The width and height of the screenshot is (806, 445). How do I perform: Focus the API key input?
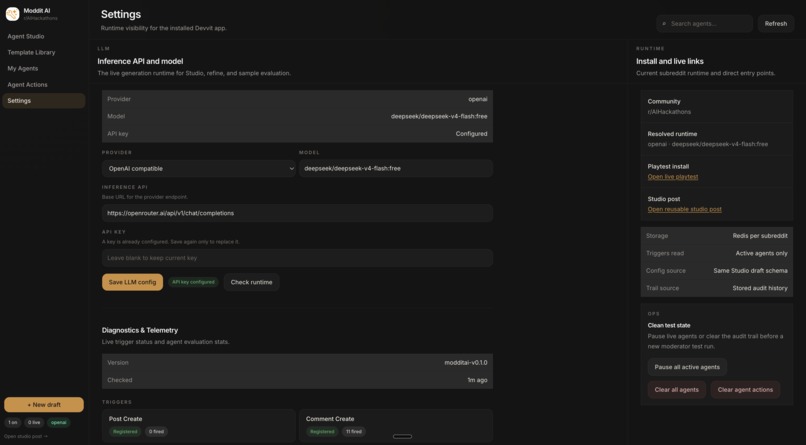[297, 258]
